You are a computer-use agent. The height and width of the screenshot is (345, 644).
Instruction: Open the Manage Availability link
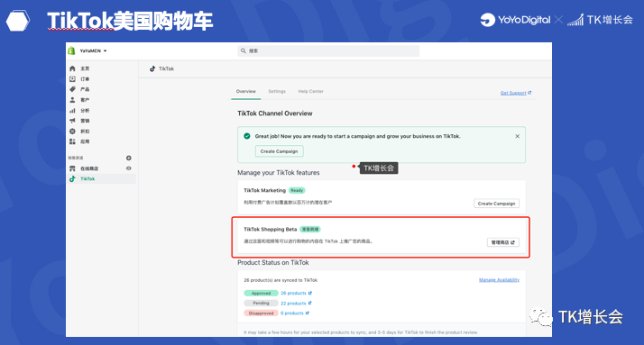tap(499, 280)
